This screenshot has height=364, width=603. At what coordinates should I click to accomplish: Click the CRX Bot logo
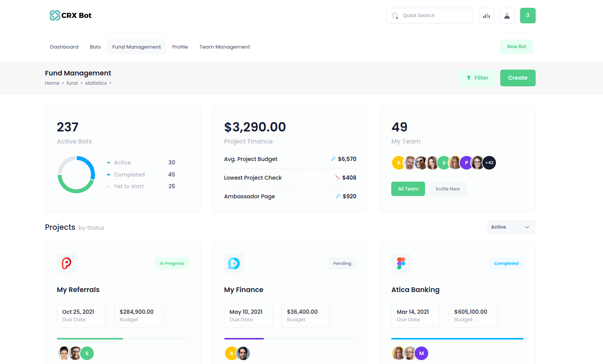[x=70, y=16]
